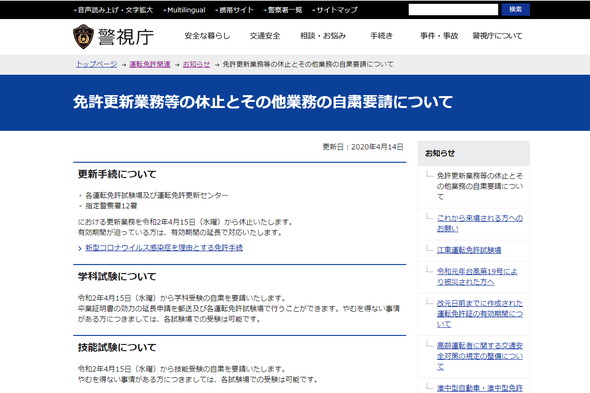Open 携帯サイト link in top bar
Screen dimensions: 590x393
coord(236,10)
